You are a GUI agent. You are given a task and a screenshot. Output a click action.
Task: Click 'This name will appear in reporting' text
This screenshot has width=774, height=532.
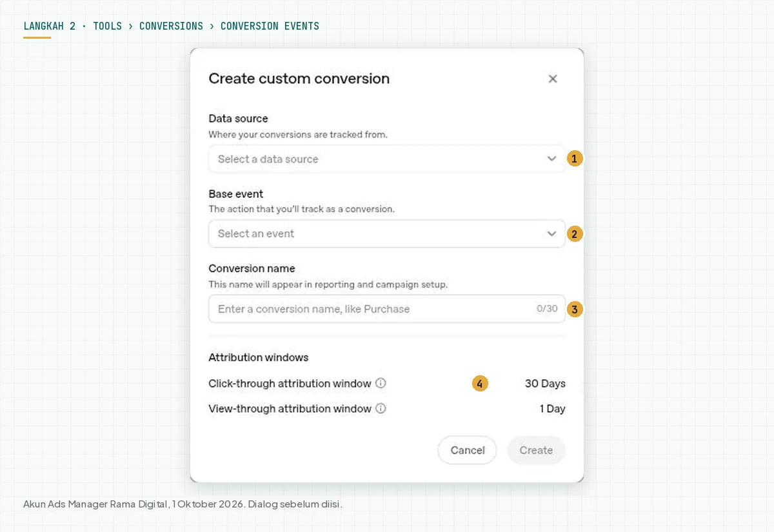(x=328, y=284)
